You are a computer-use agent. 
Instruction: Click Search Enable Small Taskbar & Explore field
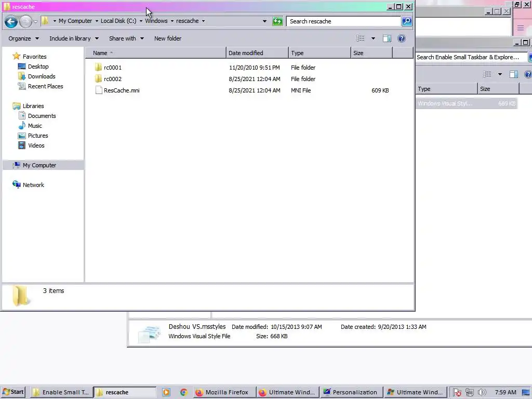pyautogui.click(x=472, y=57)
